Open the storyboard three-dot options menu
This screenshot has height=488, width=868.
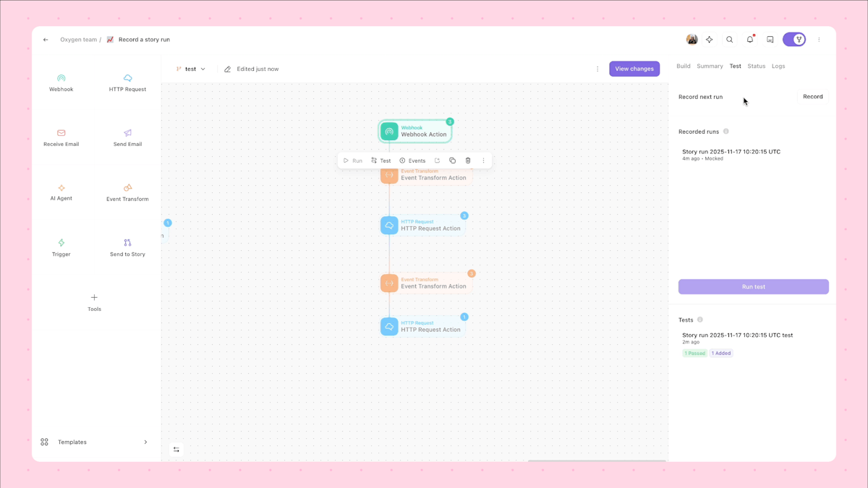click(x=597, y=69)
